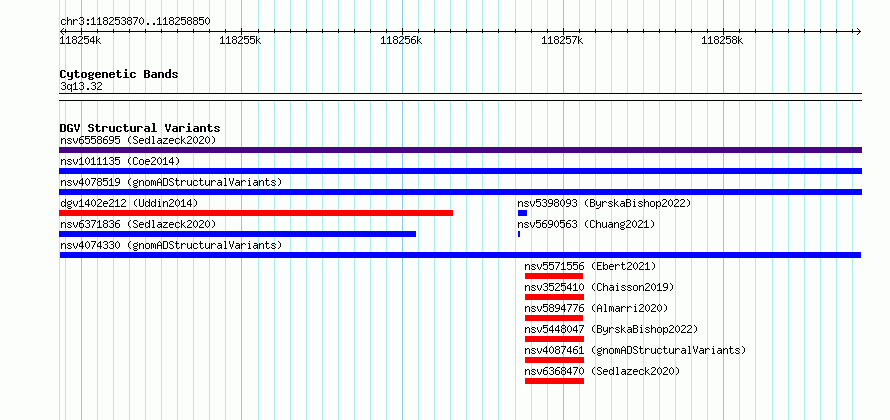The height and width of the screenshot is (420, 890).
Task: Open the nsv6371836 (Sedlazeck2020) label
Action: (x=138, y=224)
